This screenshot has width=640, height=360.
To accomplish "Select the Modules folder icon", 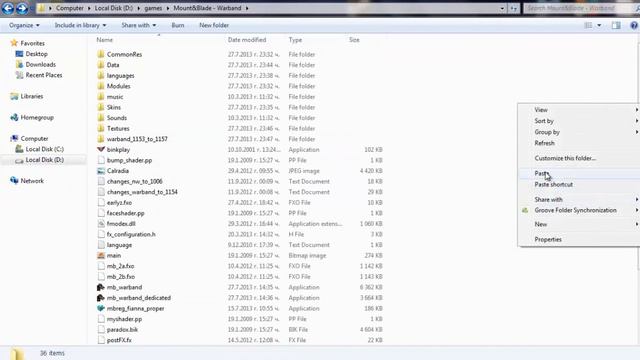I will coord(101,86).
